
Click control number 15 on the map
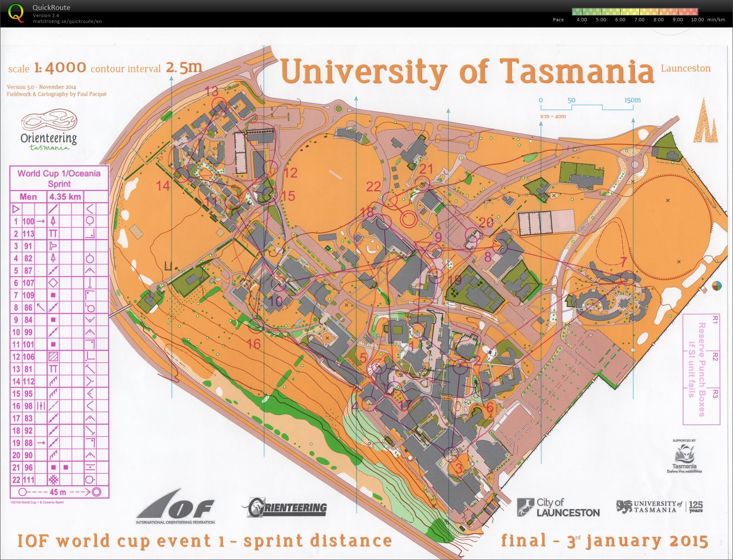288,196
